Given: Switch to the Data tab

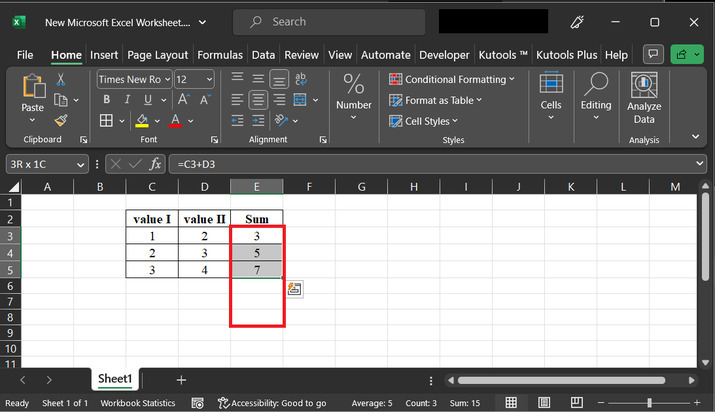Looking at the screenshot, I should click(263, 55).
